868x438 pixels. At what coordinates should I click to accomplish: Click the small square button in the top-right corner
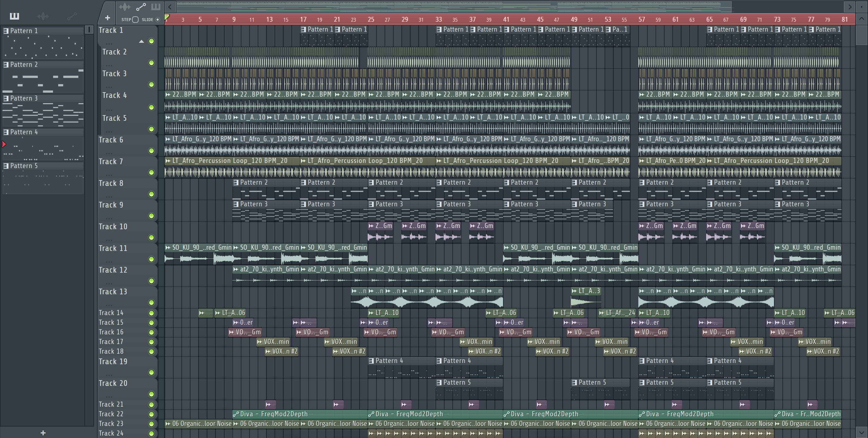tap(862, 6)
